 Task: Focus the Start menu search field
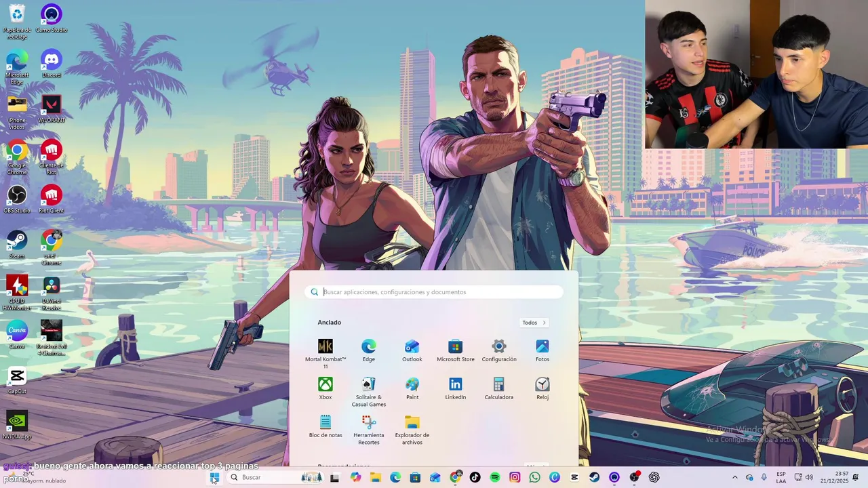point(434,292)
